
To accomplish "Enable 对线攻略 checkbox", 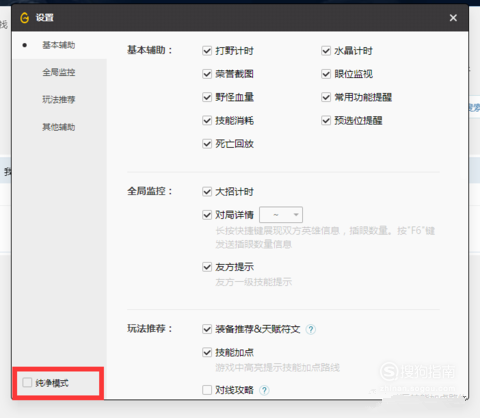I will [207, 390].
